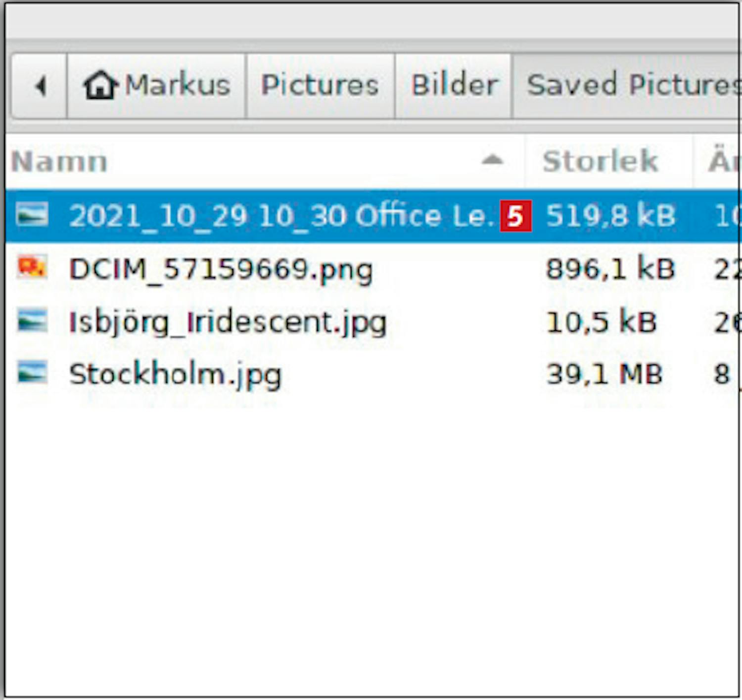Click the DCIM_57159669.png file icon
This screenshot has height=700, width=742.
[x=33, y=268]
